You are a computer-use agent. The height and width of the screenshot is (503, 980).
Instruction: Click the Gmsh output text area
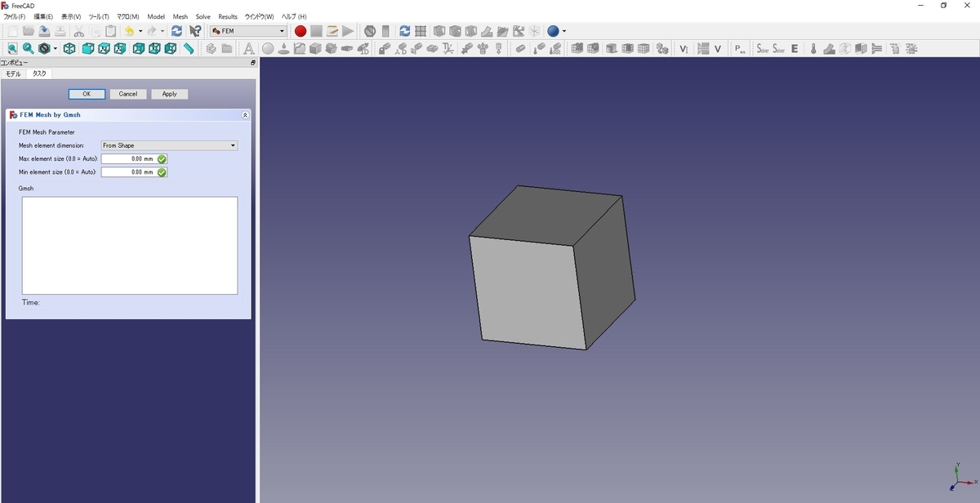point(130,245)
